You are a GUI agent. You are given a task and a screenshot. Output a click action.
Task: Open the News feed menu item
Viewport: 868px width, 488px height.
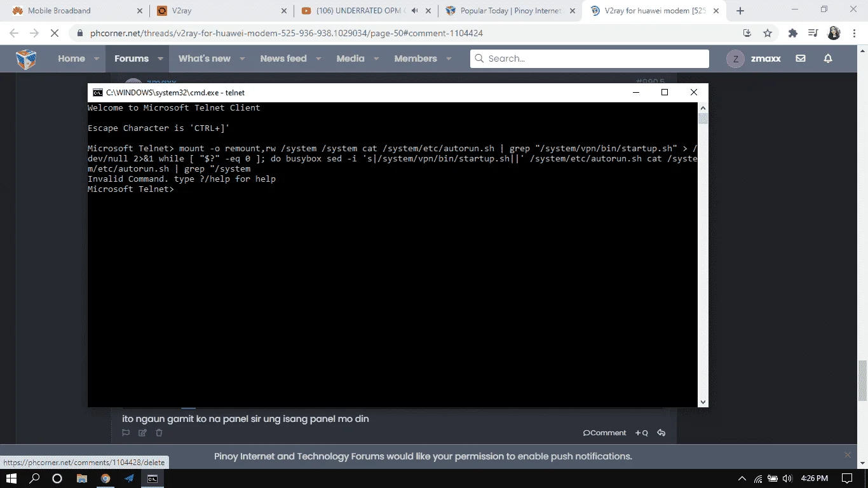click(283, 58)
